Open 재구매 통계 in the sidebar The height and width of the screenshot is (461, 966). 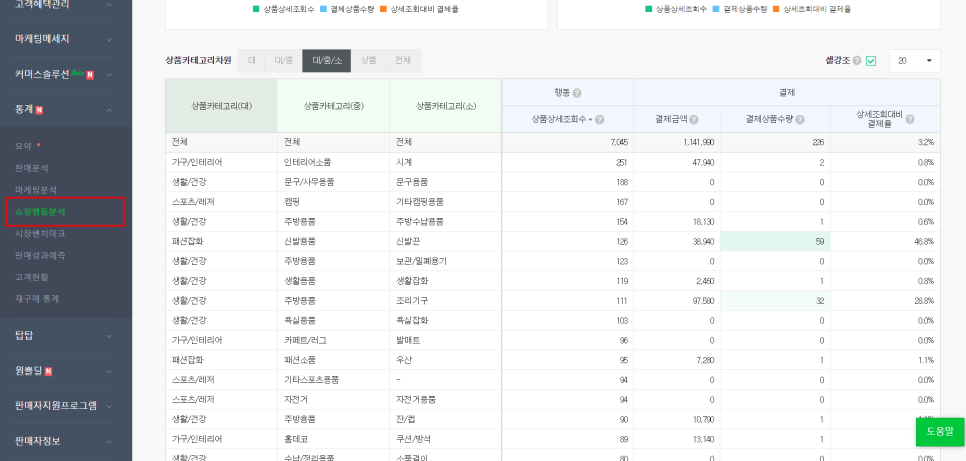pos(38,299)
